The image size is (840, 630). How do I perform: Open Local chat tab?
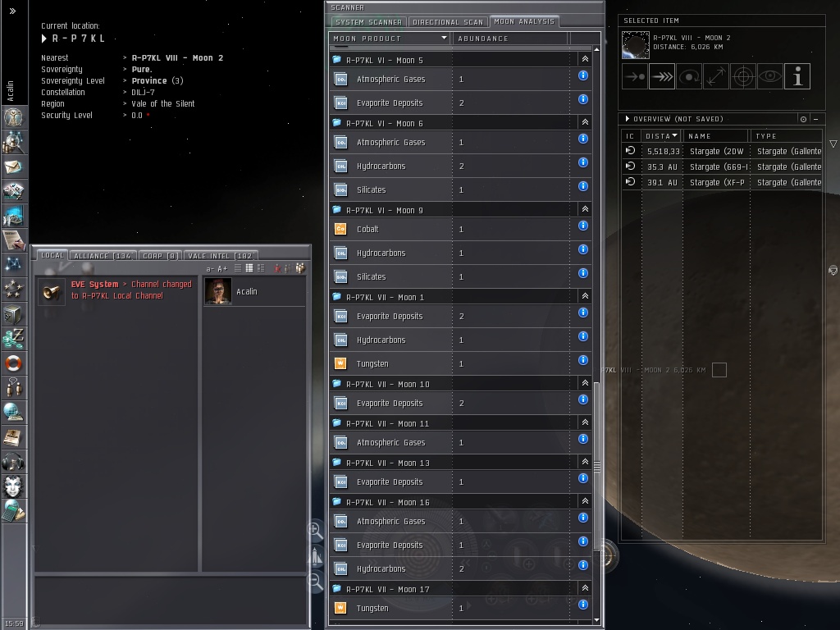click(52, 256)
